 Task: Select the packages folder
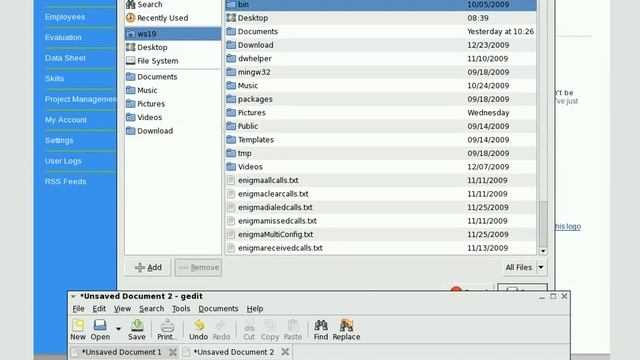(x=381, y=99)
